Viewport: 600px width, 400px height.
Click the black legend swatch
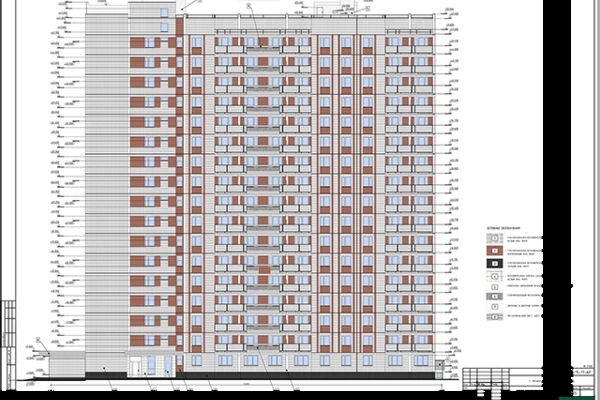[494, 263]
